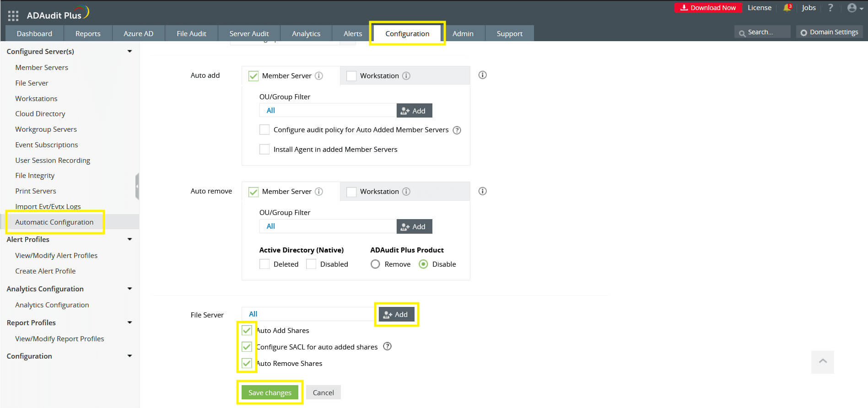Select the Disable radio option
Screen dimensions: 868x408
click(x=423, y=264)
